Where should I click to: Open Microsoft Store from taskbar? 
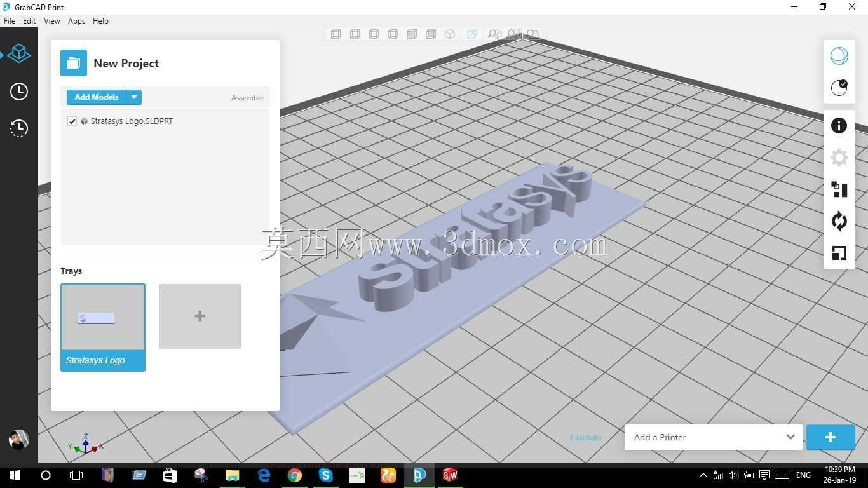(x=170, y=475)
